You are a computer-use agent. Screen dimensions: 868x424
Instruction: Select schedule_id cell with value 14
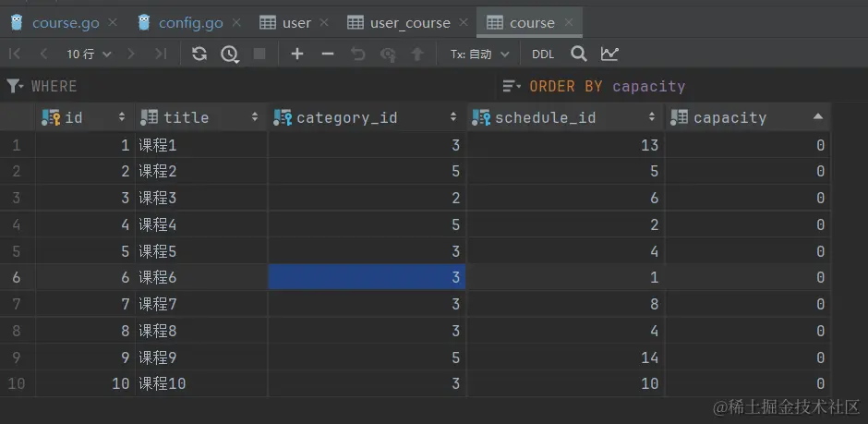tap(566, 357)
